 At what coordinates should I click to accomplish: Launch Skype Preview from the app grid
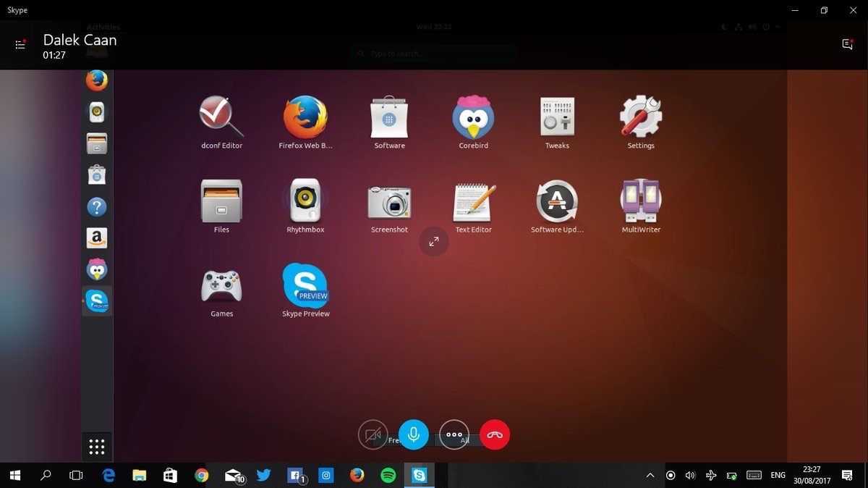(305, 285)
